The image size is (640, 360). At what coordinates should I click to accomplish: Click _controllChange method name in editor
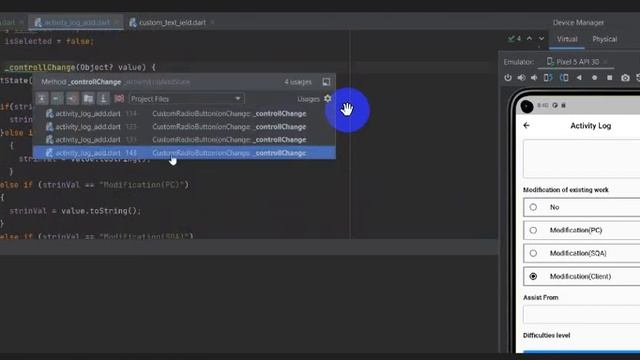tap(40, 67)
